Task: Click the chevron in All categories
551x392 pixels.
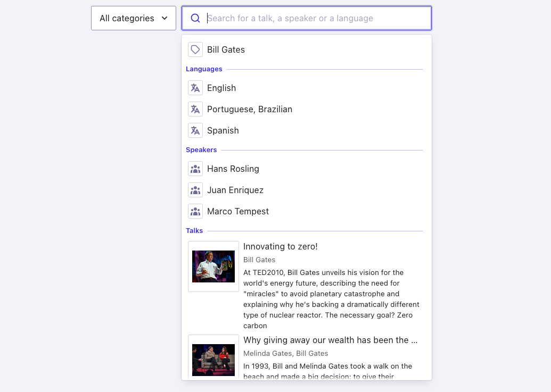Action: pos(165,18)
